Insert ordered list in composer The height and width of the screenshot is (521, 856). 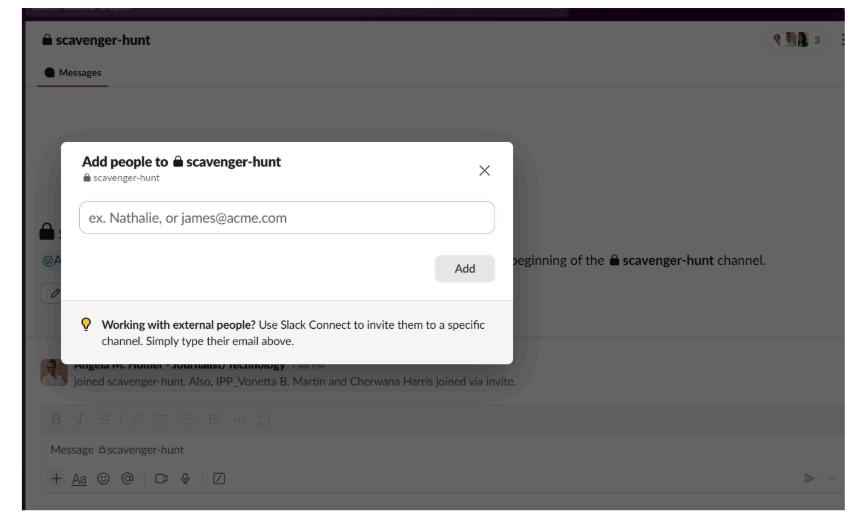click(159, 419)
